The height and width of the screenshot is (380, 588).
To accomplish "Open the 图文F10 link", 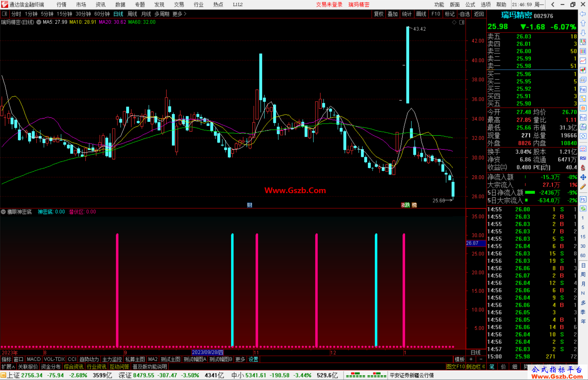I will [x=455, y=367].
